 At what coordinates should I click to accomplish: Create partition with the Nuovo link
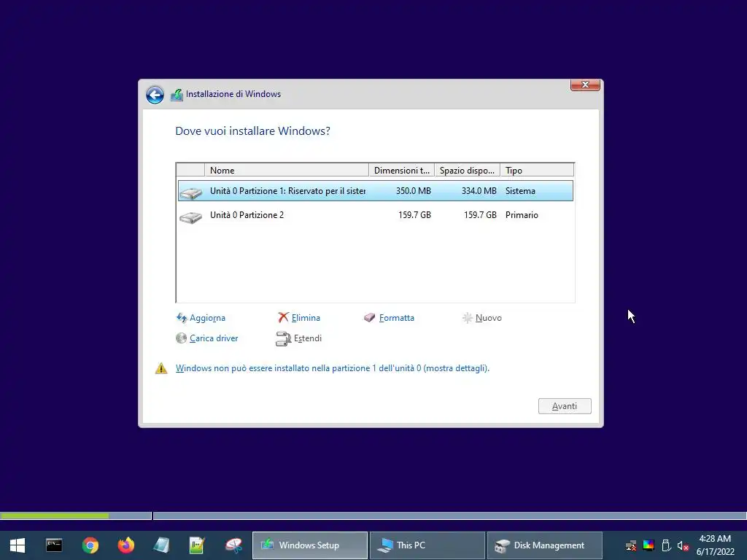(488, 318)
